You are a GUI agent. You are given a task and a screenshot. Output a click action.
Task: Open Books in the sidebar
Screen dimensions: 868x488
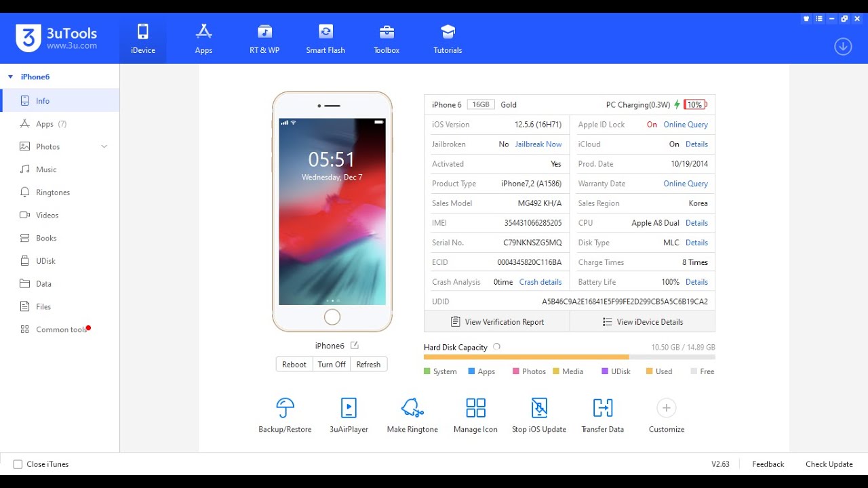pyautogui.click(x=60, y=238)
